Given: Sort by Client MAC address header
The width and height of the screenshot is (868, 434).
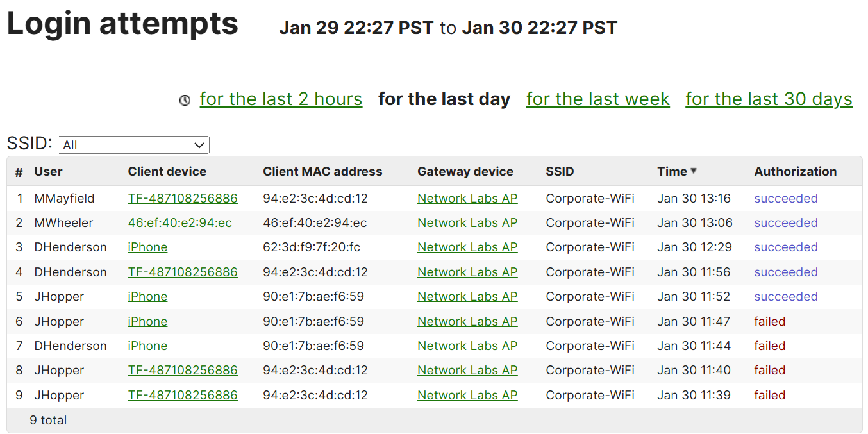Looking at the screenshot, I should [x=322, y=171].
